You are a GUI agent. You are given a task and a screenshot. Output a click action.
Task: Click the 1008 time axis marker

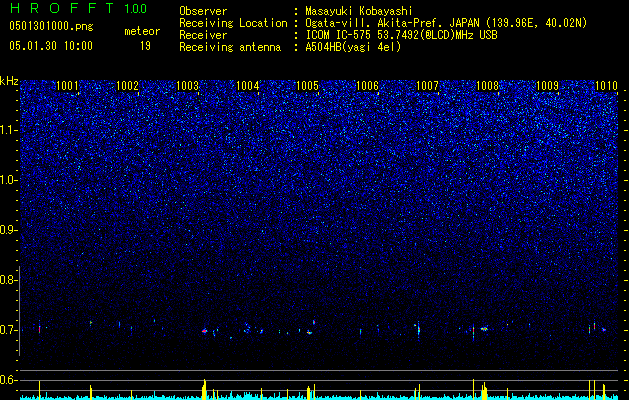click(487, 86)
